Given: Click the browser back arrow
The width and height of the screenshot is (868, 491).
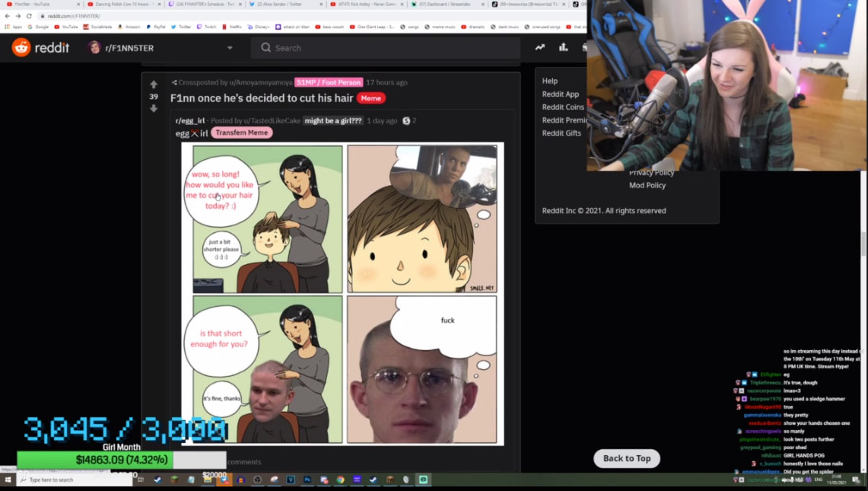Looking at the screenshot, I should pos(7,16).
